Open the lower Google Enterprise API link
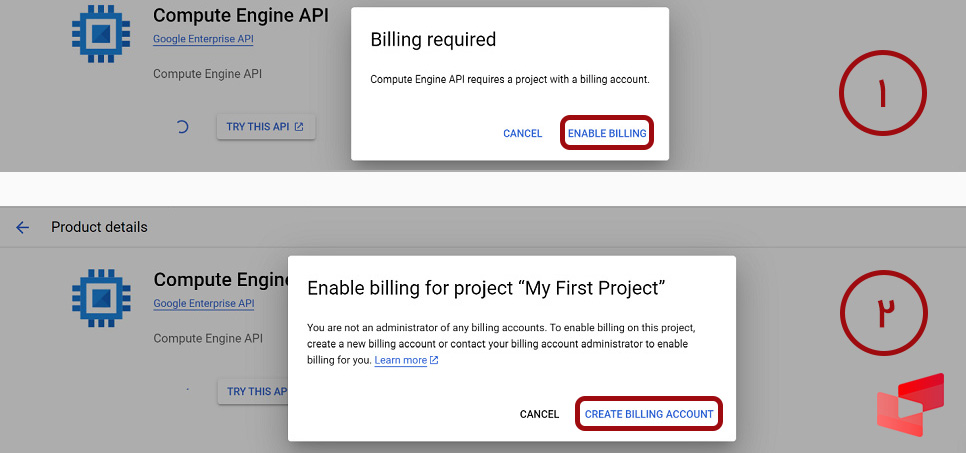Screen dimensions: 966x453 pyautogui.click(x=203, y=303)
